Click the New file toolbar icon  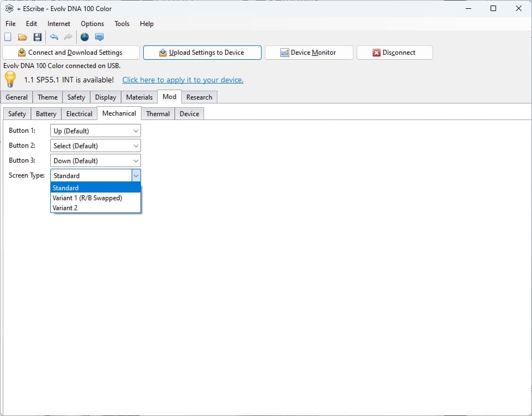pyautogui.click(x=7, y=37)
